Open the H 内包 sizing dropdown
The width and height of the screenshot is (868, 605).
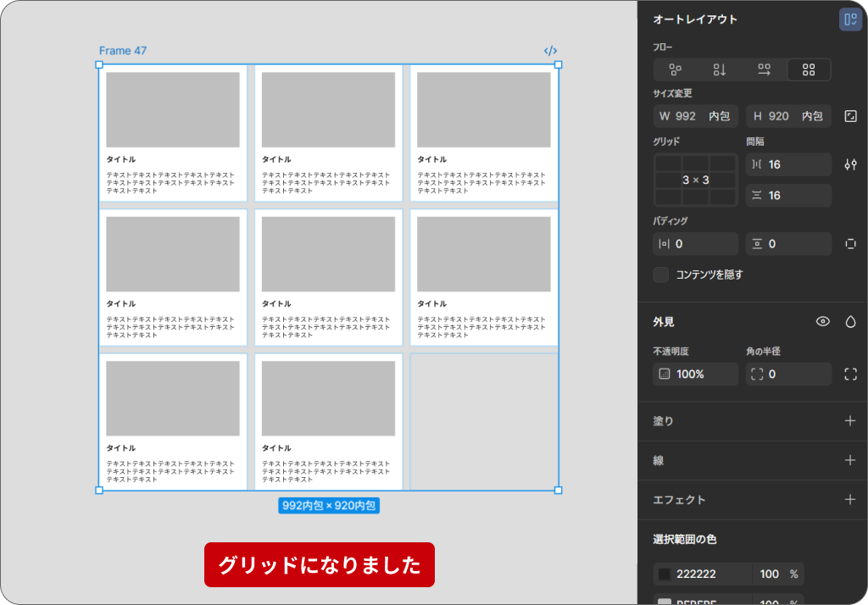812,116
